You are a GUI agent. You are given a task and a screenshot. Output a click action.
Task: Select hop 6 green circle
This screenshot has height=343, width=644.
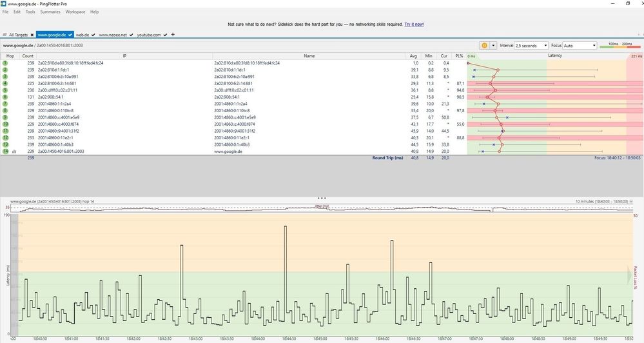click(5, 97)
